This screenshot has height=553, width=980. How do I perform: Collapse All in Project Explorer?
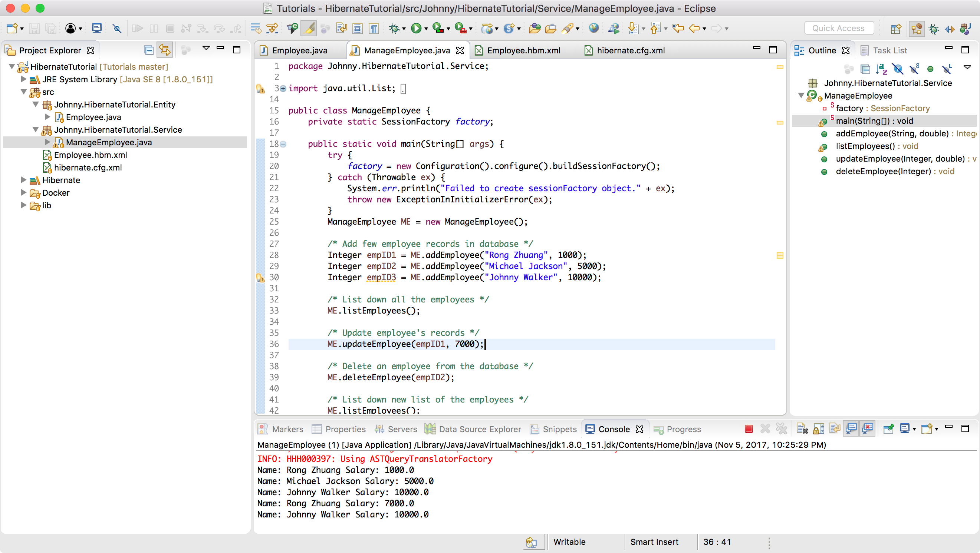pos(149,50)
